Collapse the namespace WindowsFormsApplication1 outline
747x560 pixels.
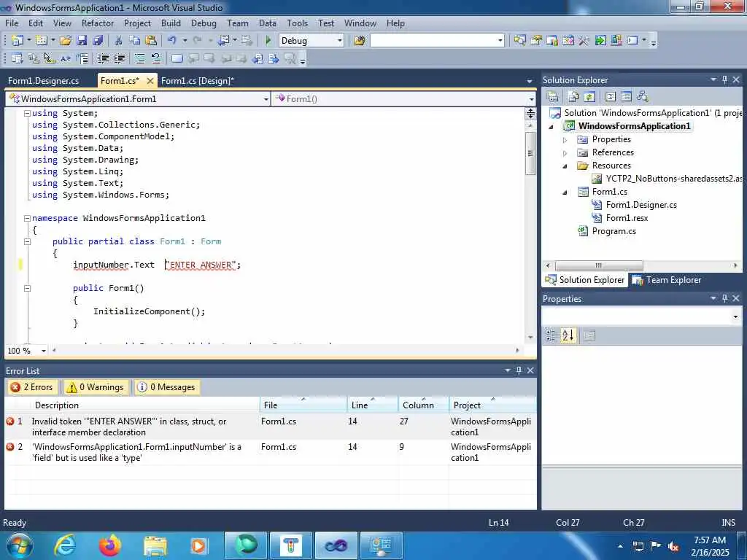(27, 218)
